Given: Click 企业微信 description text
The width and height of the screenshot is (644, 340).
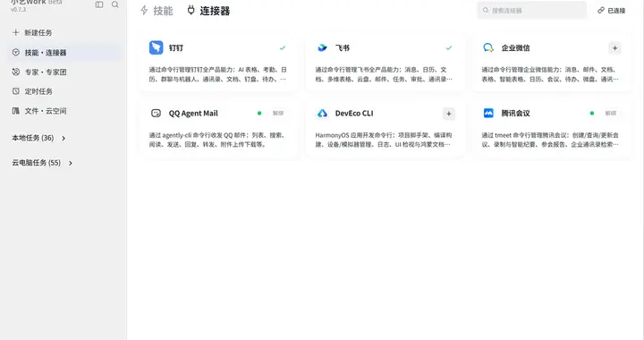Looking at the screenshot, I should (550, 74).
